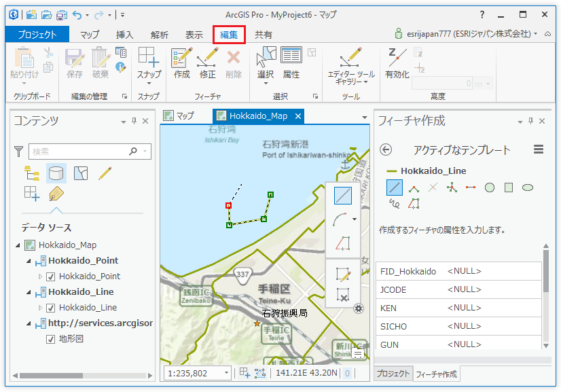The image size is (561, 392).
Task: Click the JCODE attribute value field
Action: tap(492, 289)
